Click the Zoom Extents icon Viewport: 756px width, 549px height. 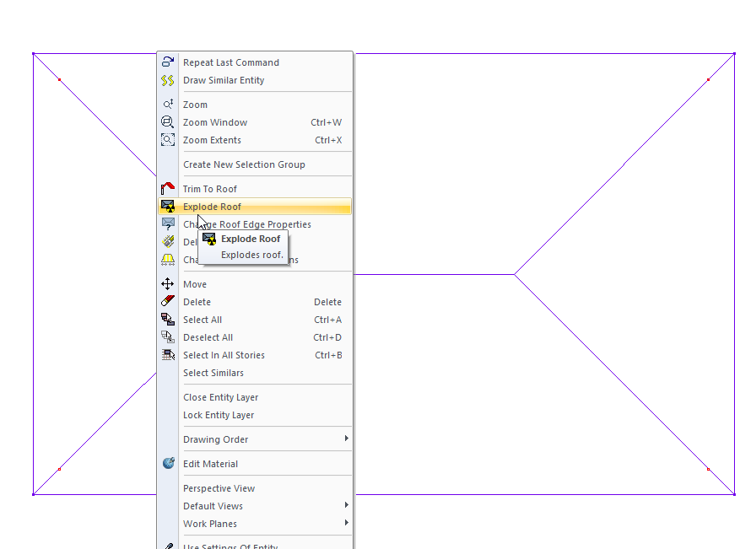pos(168,140)
